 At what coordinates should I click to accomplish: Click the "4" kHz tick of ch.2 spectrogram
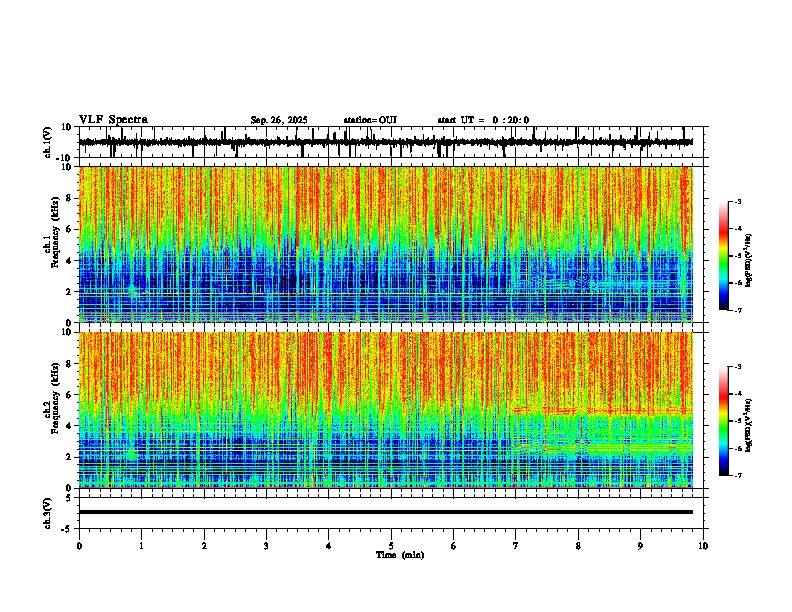click(x=69, y=426)
